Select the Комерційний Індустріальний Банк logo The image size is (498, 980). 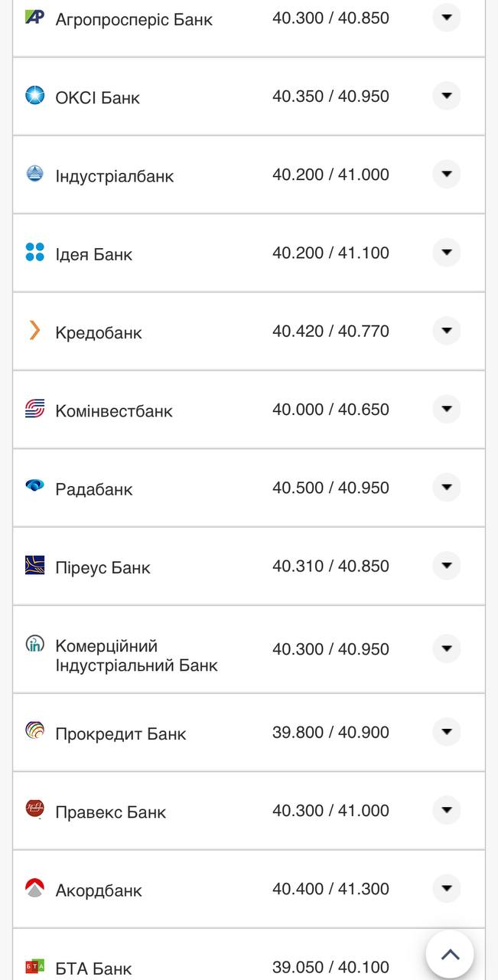point(34,647)
